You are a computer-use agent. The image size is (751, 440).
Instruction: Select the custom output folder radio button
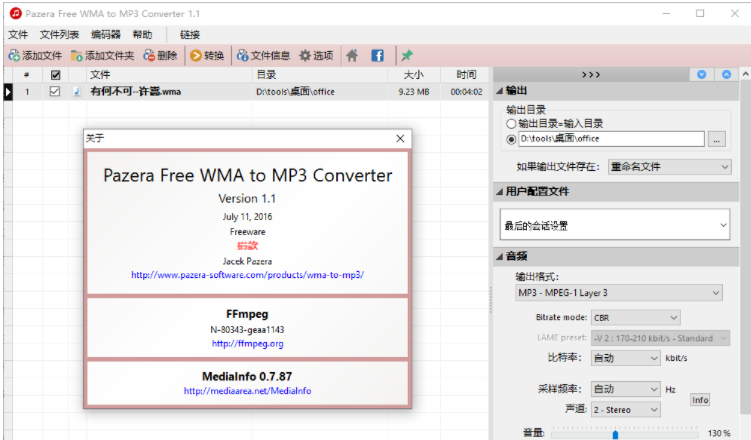[511, 139]
